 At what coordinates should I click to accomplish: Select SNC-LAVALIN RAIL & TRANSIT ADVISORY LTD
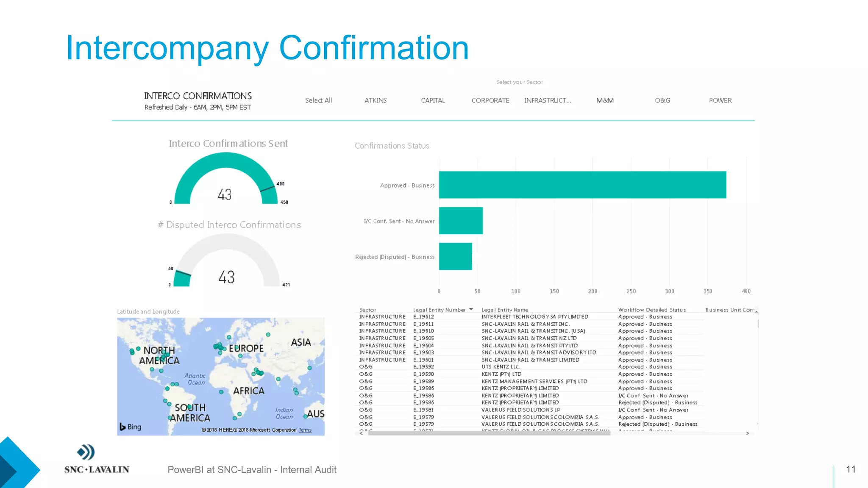tap(539, 352)
